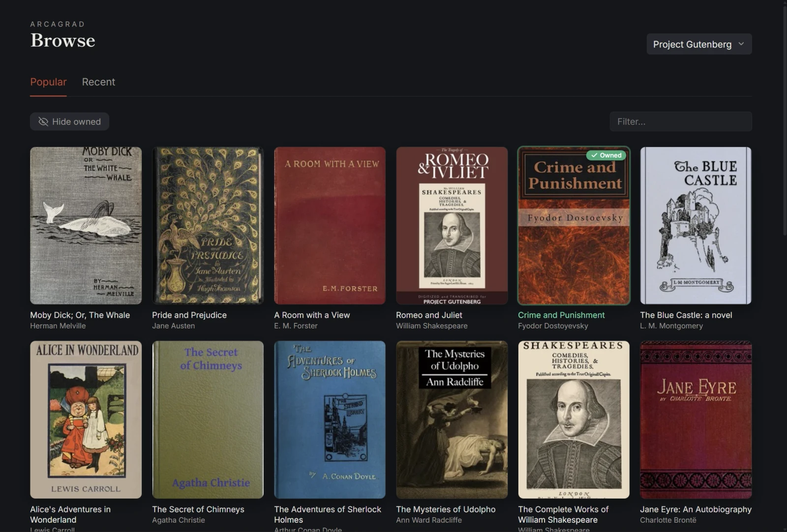Click The Secret of Chimneys title
The height and width of the screenshot is (532, 787).
click(198, 509)
